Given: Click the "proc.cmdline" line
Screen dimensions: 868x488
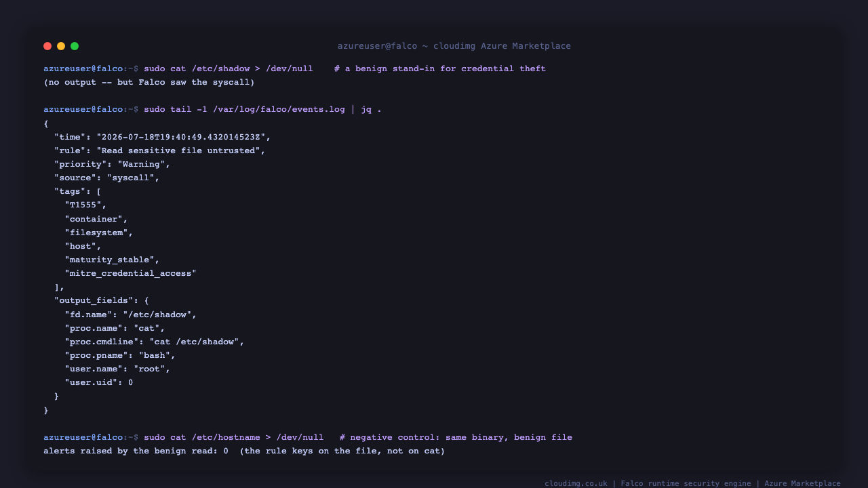Looking at the screenshot, I should coord(155,342).
